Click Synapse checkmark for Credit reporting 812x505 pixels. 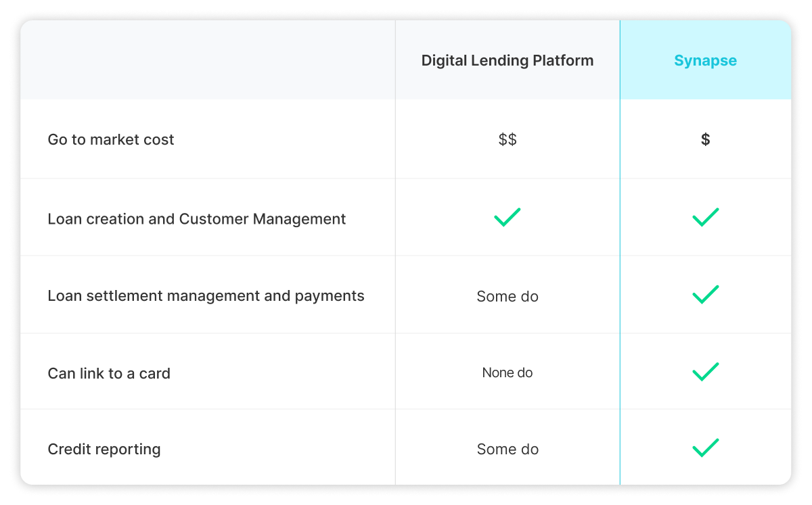[705, 448]
